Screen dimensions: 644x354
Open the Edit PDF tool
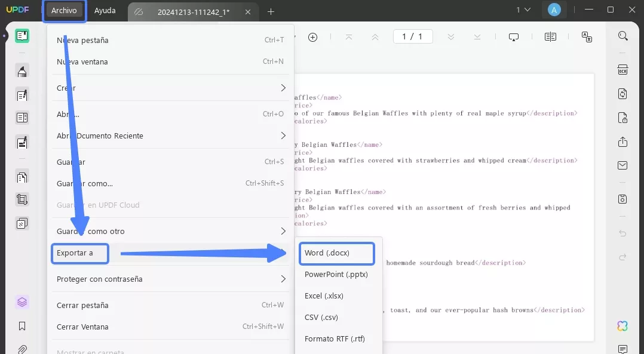click(x=22, y=95)
